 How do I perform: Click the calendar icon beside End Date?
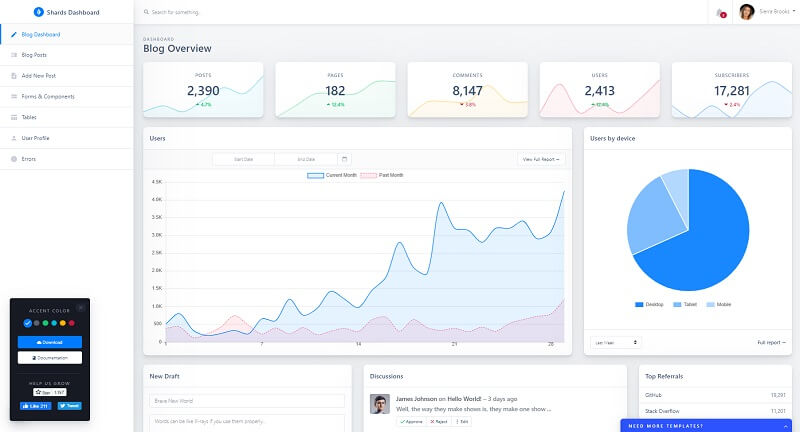tap(345, 158)
